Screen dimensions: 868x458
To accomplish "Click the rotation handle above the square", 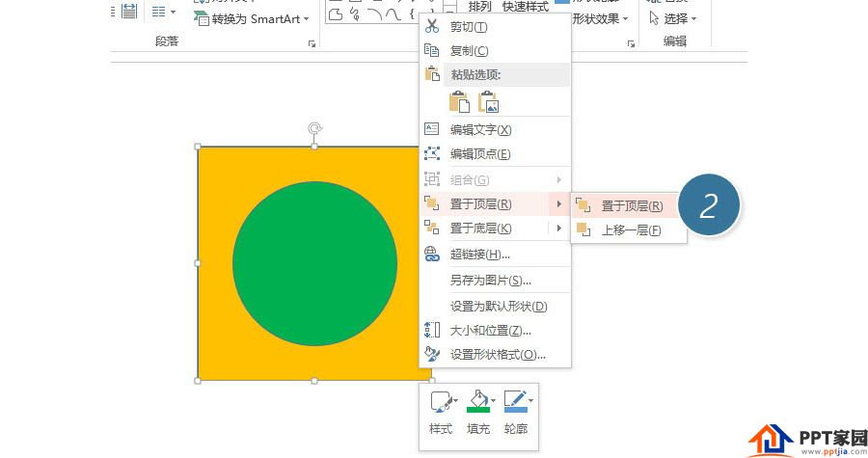I will (314, 129).
